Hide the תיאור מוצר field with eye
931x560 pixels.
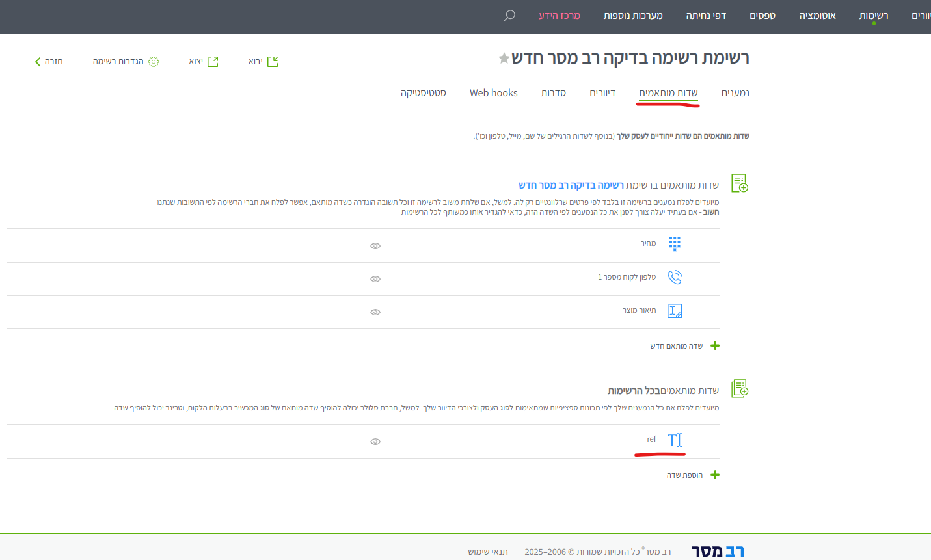pos(375,312)
